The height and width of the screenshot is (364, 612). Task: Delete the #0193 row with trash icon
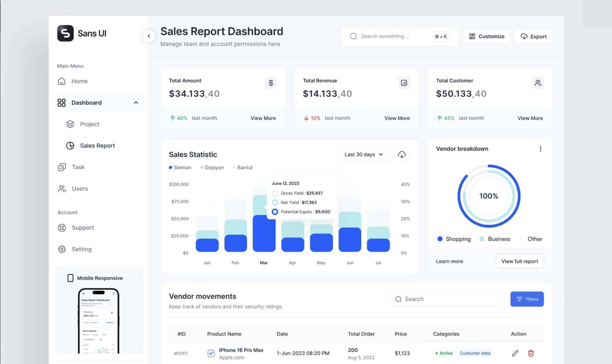(531, 353)
